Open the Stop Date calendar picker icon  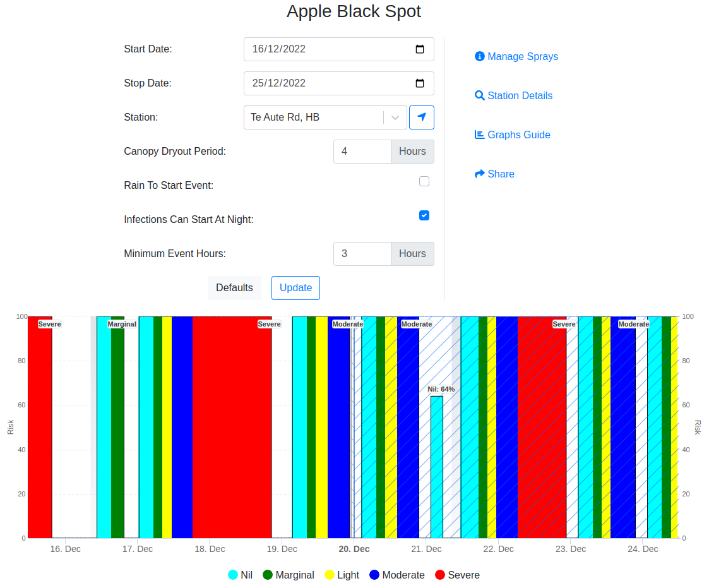point(420,83)
